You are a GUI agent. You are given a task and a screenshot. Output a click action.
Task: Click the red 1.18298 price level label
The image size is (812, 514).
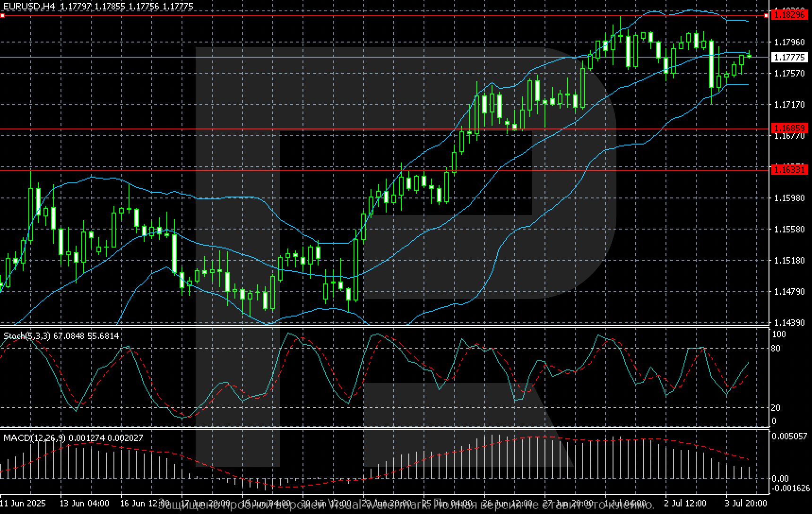[789, 15]
